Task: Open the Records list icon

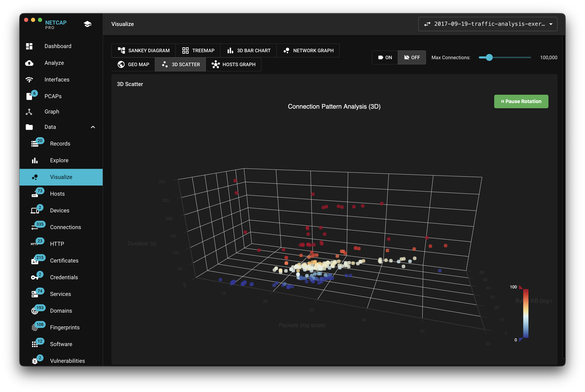Action: tap(35, 144)
